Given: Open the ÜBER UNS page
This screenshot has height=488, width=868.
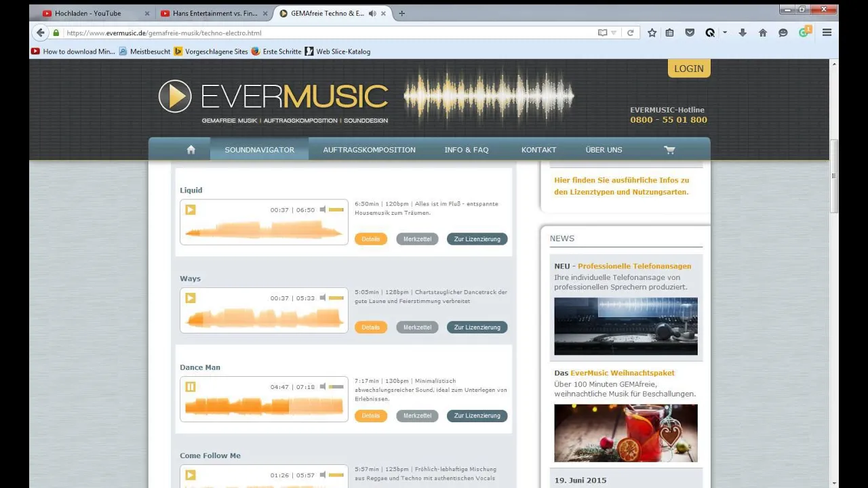Looking at the screenshot, I should point(604,150).
